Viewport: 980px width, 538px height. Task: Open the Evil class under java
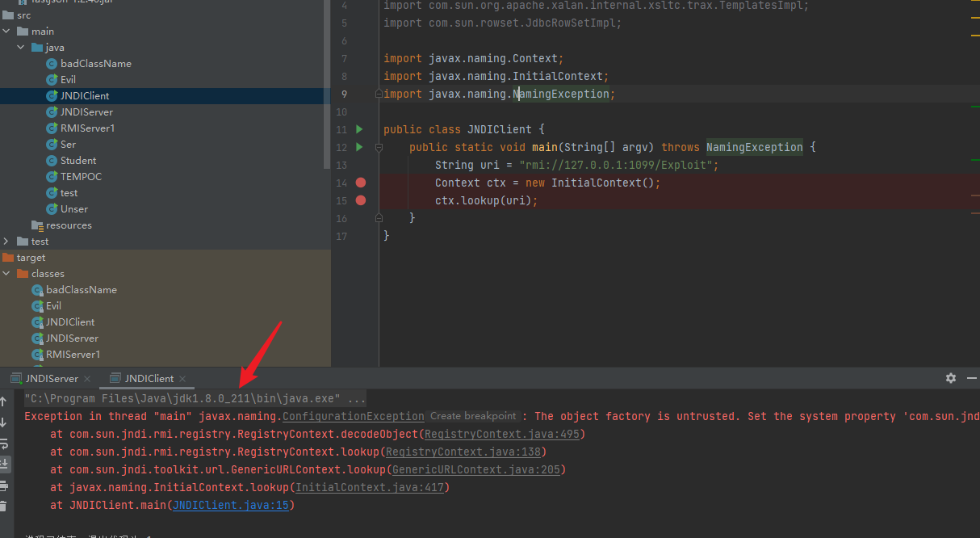point(68,79)
